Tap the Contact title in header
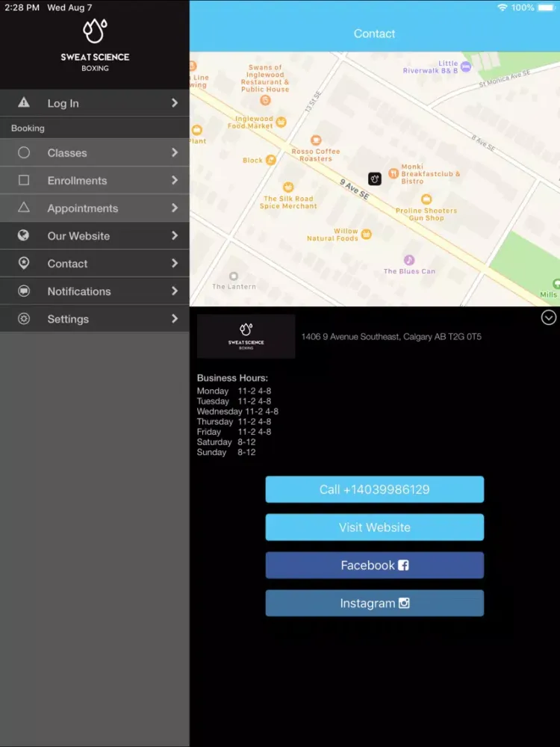Image resolution: width=560 pixels, height=747 pixels. (x=374, y=34)
